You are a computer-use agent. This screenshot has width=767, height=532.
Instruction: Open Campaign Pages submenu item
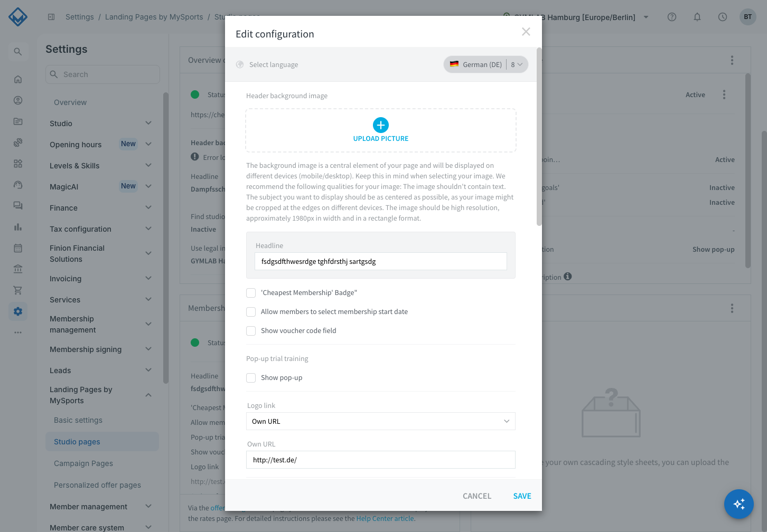[x=83, y=463]
